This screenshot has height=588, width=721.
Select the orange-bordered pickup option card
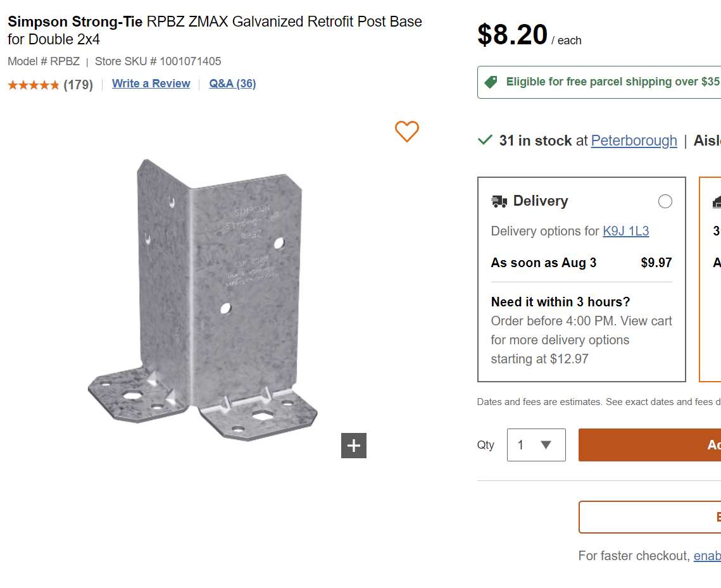pos(710,278)
